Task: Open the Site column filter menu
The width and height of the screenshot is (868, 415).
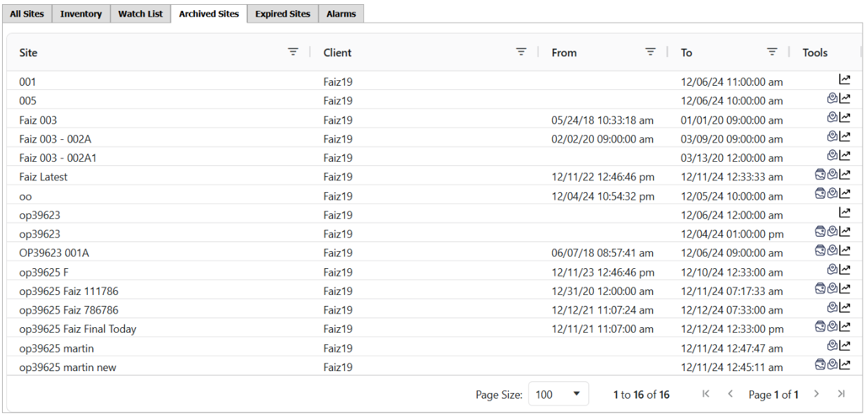Action: click(x=293, y=52)
